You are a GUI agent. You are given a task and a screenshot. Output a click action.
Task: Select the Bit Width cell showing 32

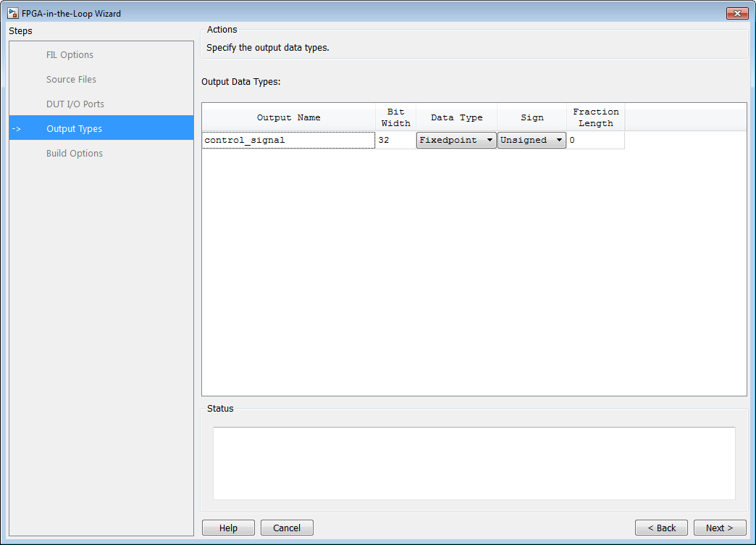click(x=395, y=141)
